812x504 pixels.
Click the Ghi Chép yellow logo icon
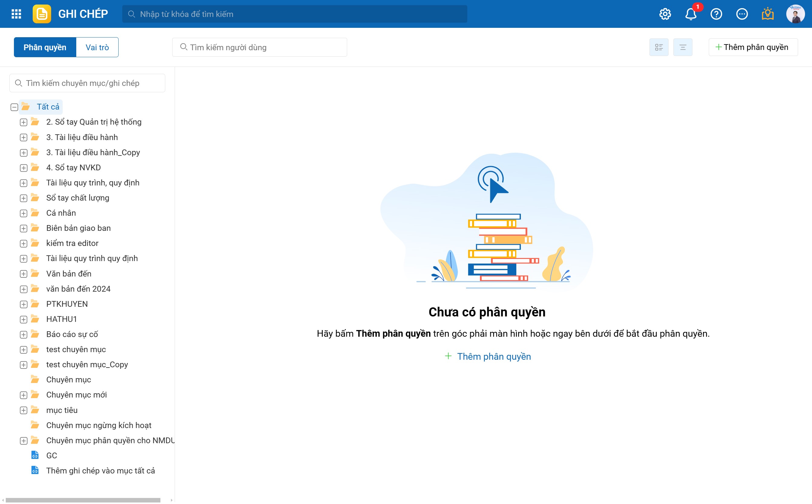(x=42, y=14)
